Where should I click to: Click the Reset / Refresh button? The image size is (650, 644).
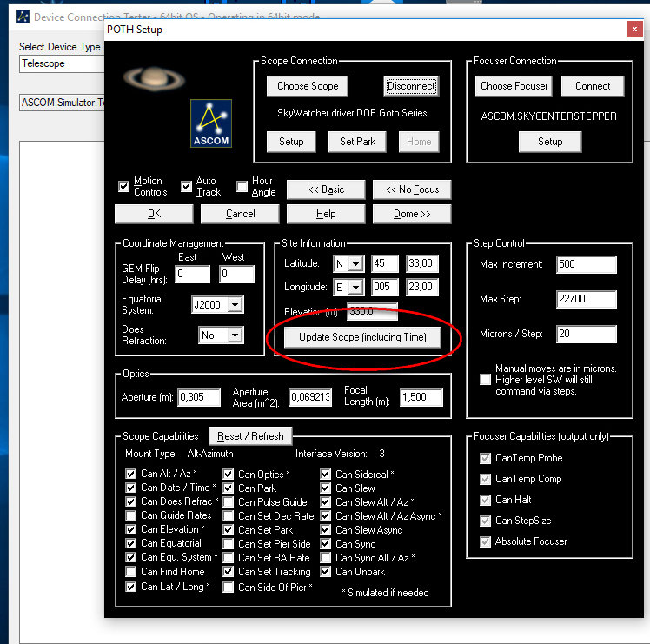(x=250, y=436)
